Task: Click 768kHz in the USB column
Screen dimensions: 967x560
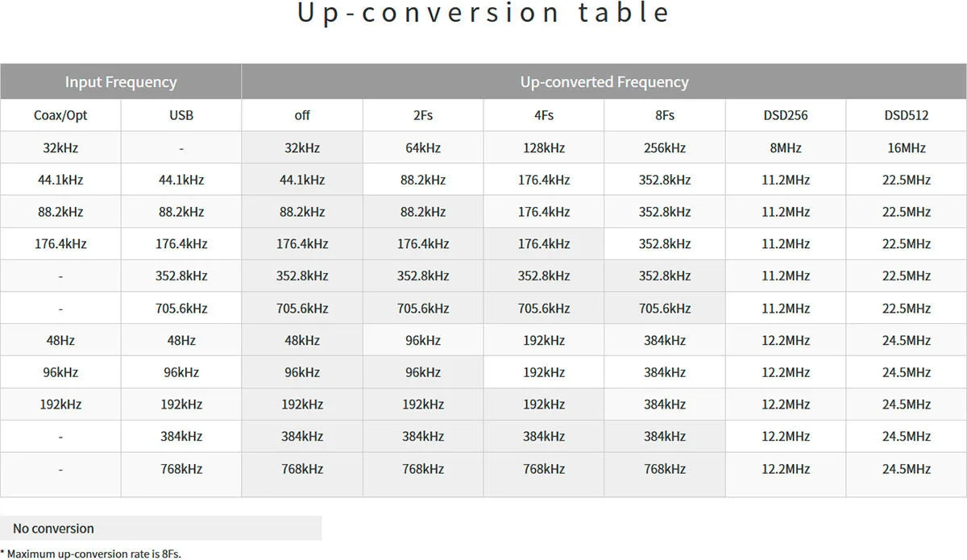Action: click(181, 469)
